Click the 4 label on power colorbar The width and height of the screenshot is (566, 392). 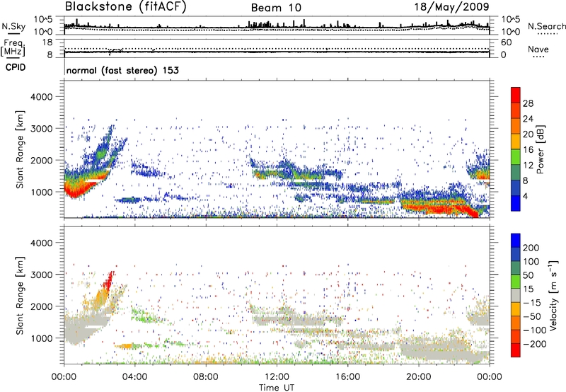pyautogui.click(x=525, y=196)
